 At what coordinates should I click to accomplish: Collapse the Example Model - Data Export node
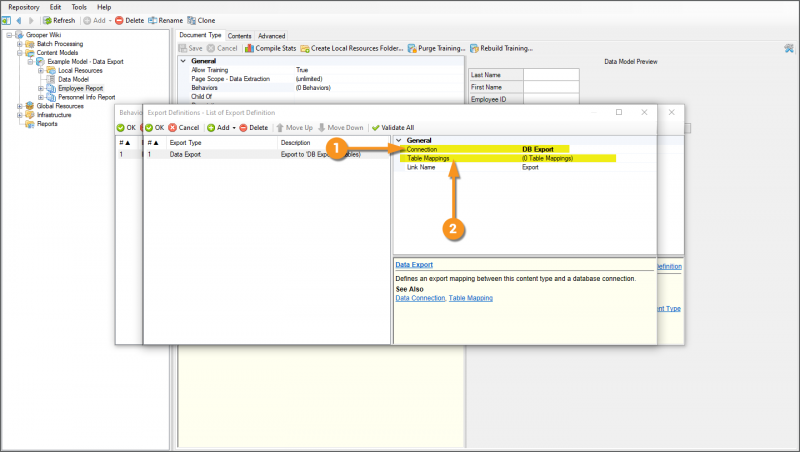(30, 62)
